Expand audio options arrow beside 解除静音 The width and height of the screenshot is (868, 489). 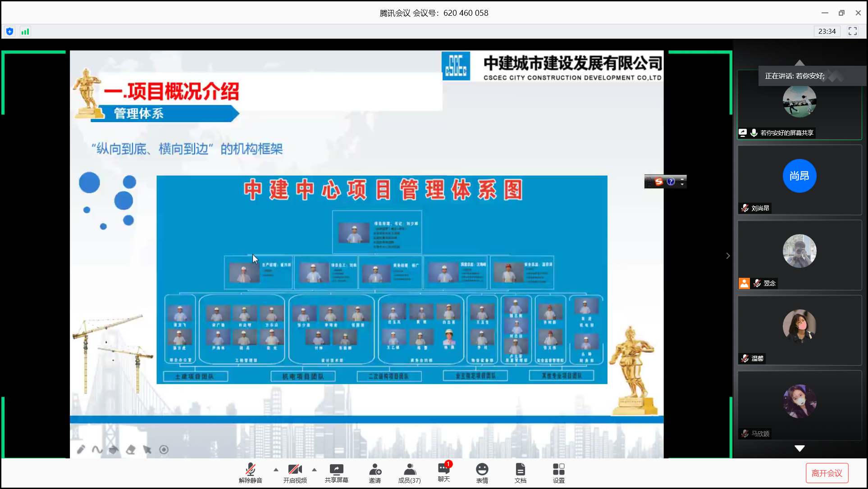pyautogui.click(x=276, y=470)
